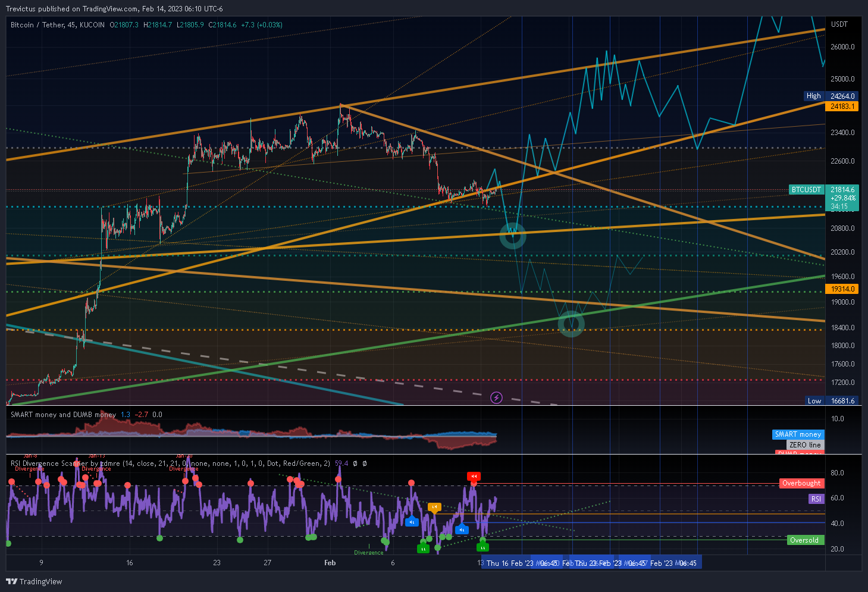
Task: Click the RSI Divergence Scanner by zdmre legend
Action: [170, 463]
